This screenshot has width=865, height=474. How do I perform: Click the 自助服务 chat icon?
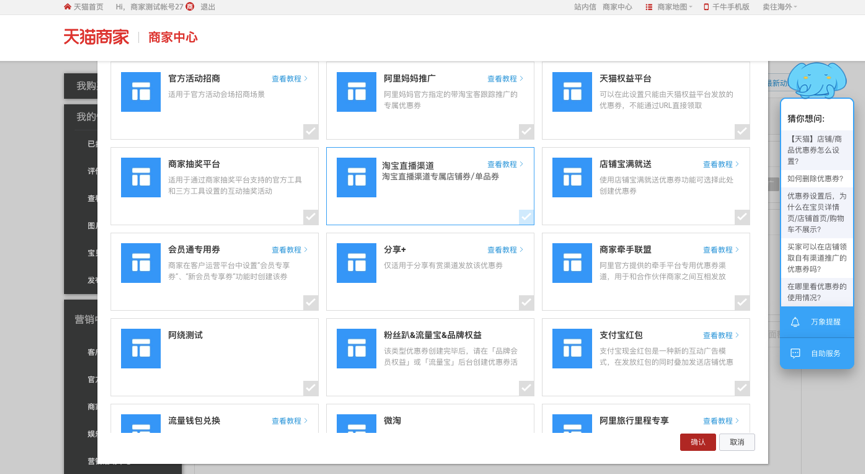795,353
